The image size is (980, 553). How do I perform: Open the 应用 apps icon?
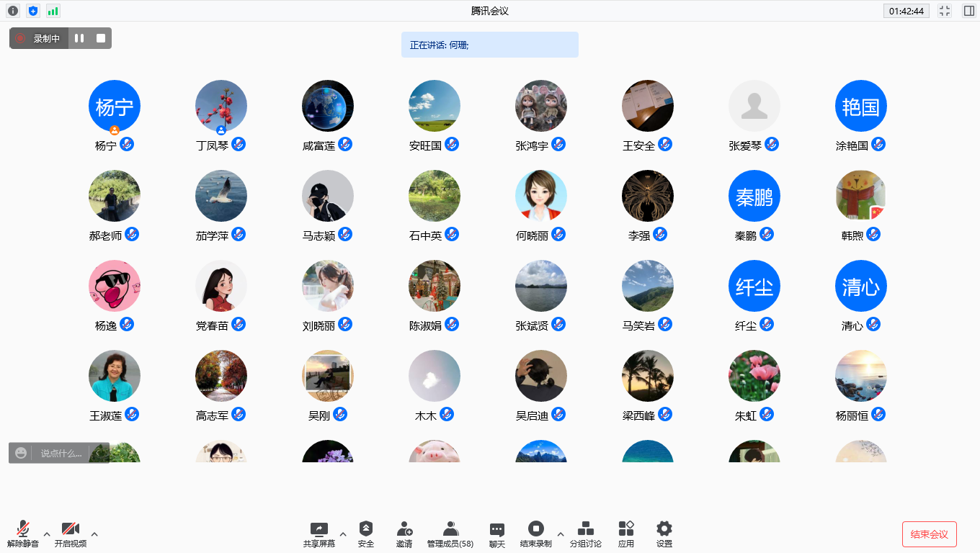pos(626,529)
